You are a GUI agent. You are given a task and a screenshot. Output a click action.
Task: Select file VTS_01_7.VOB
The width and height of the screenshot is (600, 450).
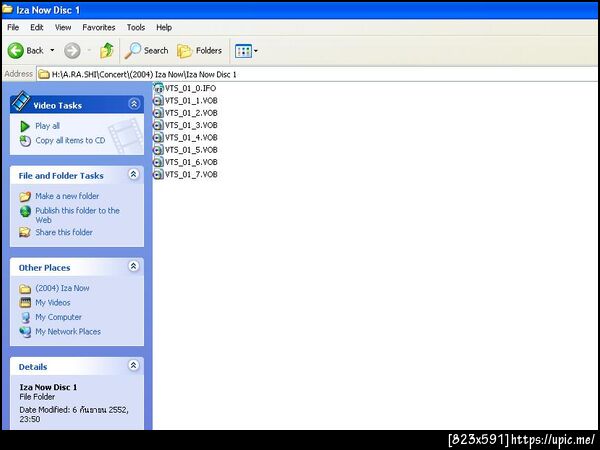191,174
